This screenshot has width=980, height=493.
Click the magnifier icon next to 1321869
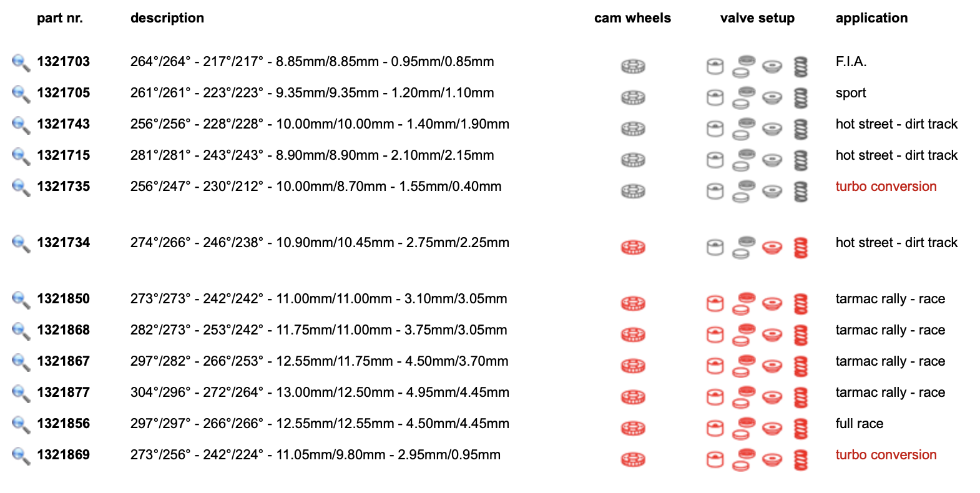tap(21, 456)
